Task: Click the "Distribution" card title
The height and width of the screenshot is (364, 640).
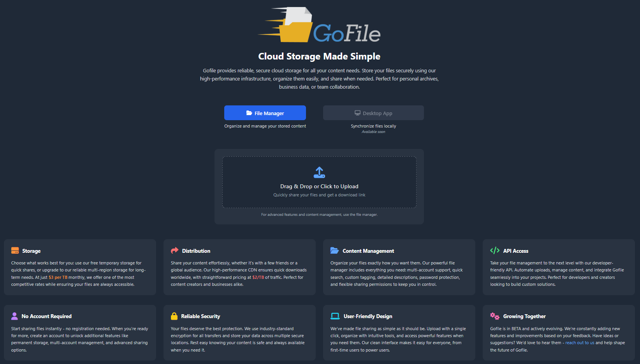Action: click(x=196, y=251)
